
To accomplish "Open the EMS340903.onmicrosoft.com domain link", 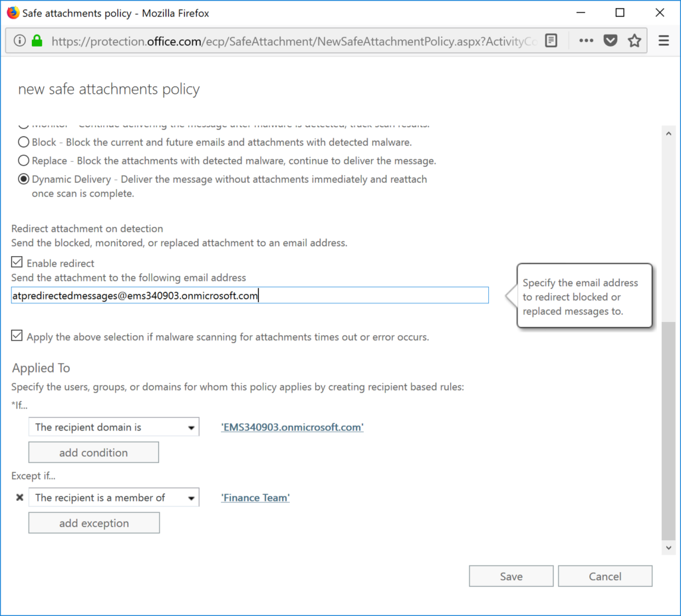I will click(292, 426).
